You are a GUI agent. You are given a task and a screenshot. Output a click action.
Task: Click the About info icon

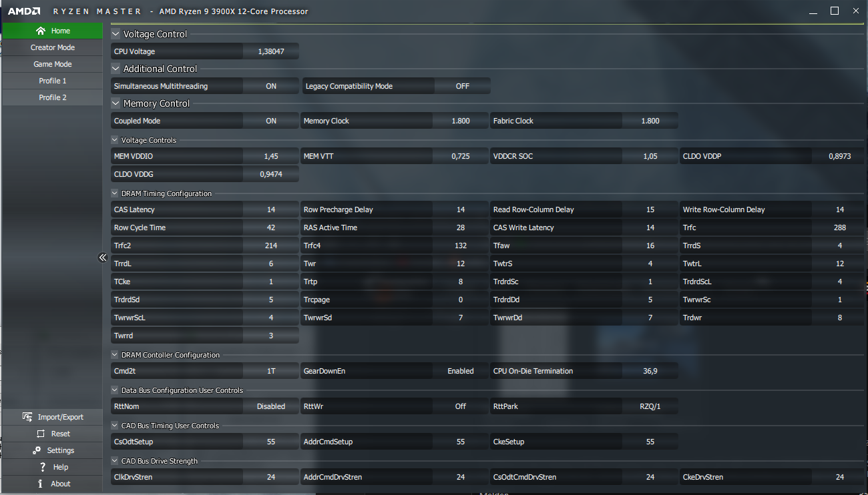41,484
